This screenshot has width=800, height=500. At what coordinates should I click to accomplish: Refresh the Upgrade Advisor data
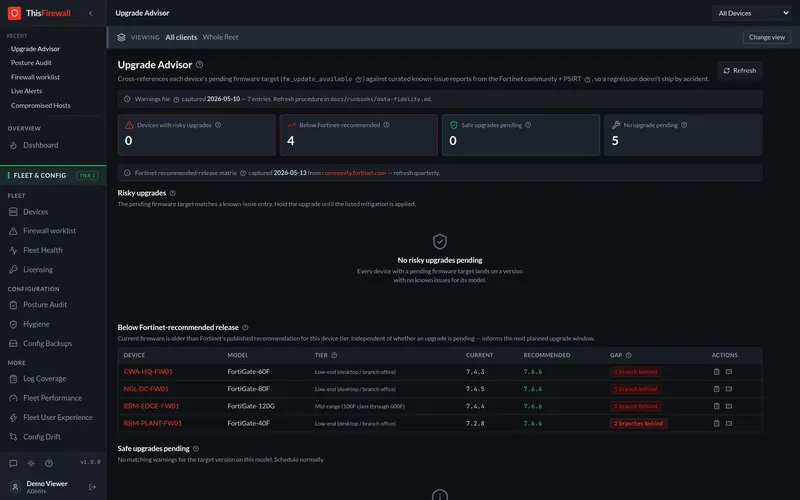pyautogui.click(x=739, y=70)
